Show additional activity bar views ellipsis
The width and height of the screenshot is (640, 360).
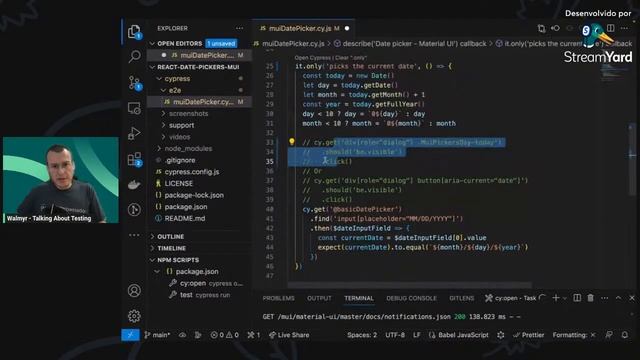click(134, 235)
